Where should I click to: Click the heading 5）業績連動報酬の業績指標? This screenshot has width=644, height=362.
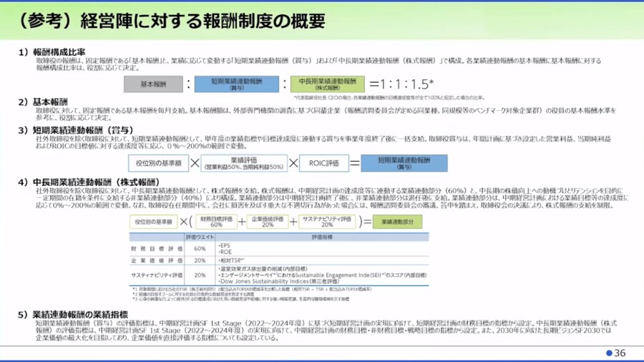pos(74,313)
